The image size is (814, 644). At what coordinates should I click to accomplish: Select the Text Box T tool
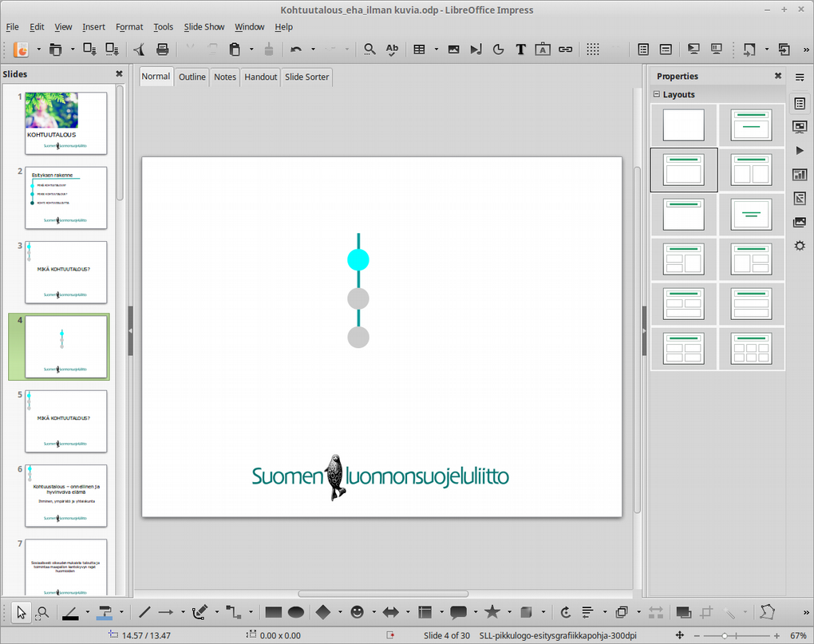[x=520, y=49]
